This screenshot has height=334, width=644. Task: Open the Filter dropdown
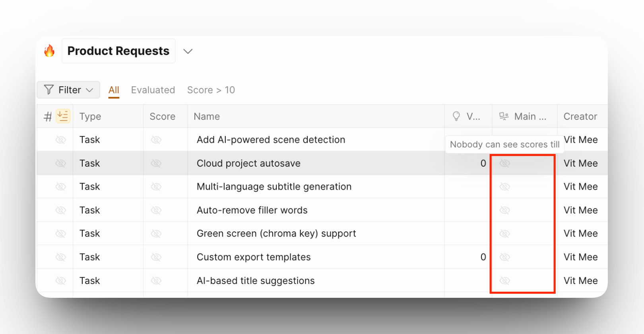[68, 90]
